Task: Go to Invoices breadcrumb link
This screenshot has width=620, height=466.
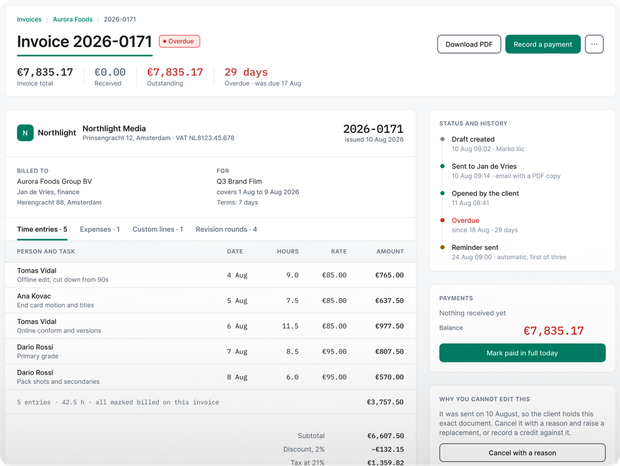Action: (x=29, y=19)
